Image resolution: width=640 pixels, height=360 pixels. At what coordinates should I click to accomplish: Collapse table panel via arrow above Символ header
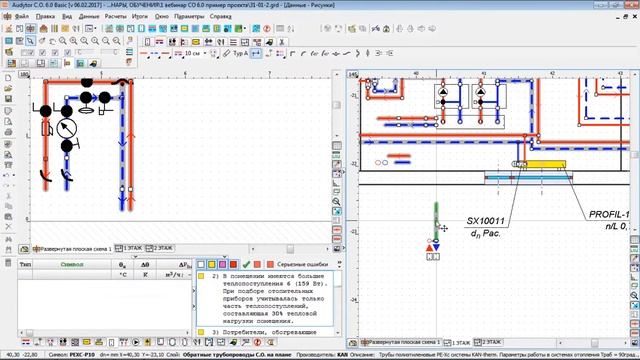click(x=135, y=257)
